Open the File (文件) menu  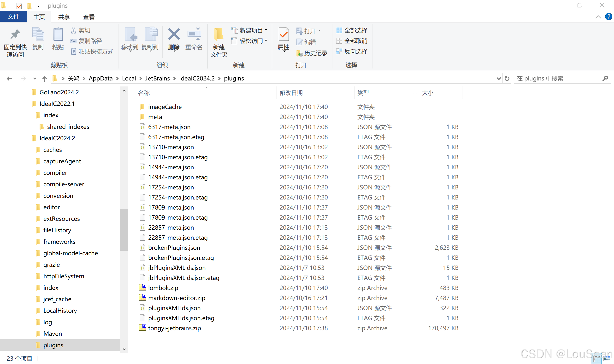(x=13, y=17)
